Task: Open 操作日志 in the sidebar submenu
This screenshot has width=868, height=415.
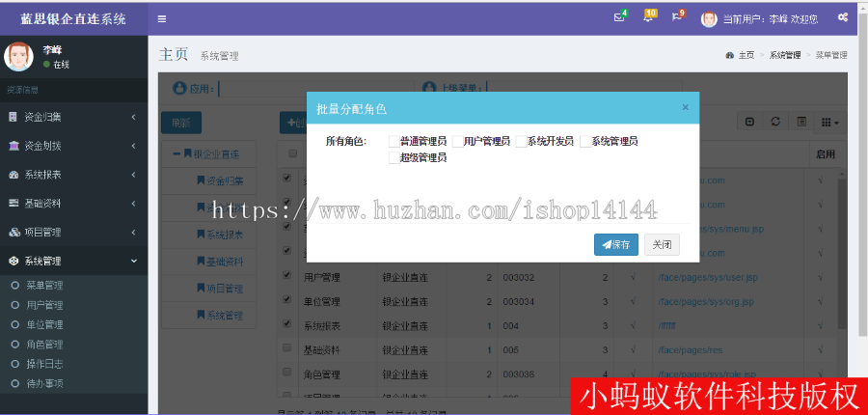Action: pos(44,364)
